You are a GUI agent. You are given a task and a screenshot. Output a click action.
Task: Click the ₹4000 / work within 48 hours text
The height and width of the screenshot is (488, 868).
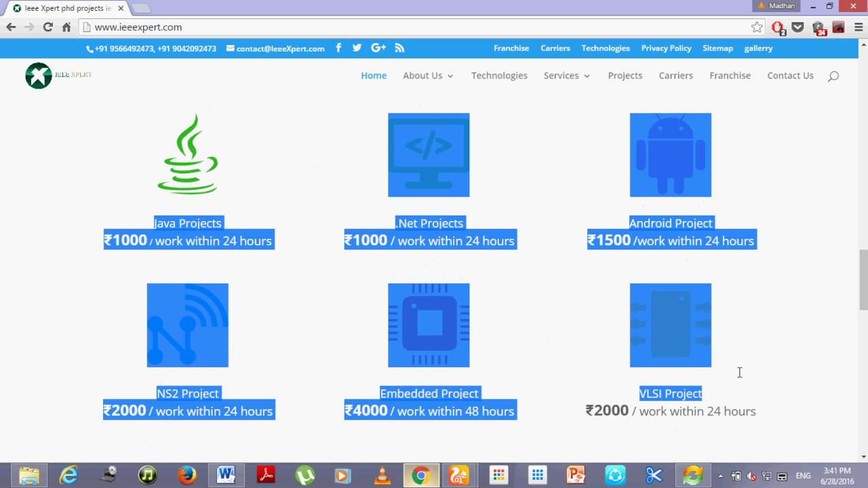point(429,411)
